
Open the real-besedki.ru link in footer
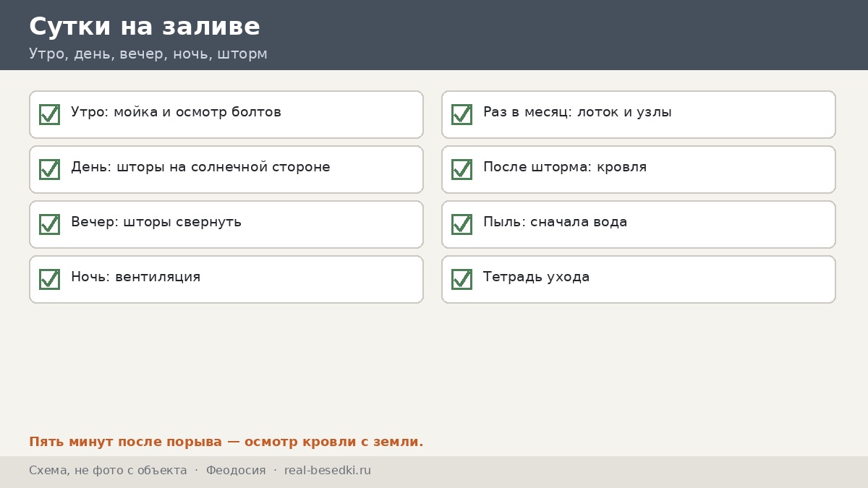[x=328, y=471]
